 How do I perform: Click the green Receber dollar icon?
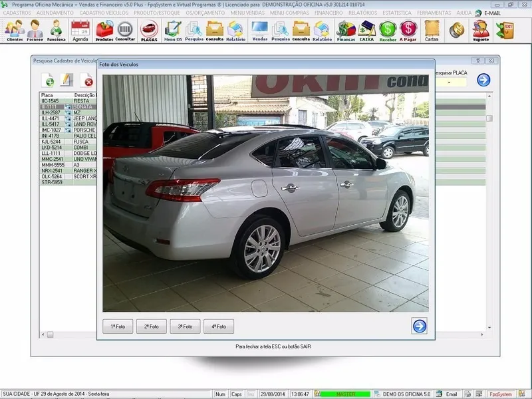tap(388, 31)
